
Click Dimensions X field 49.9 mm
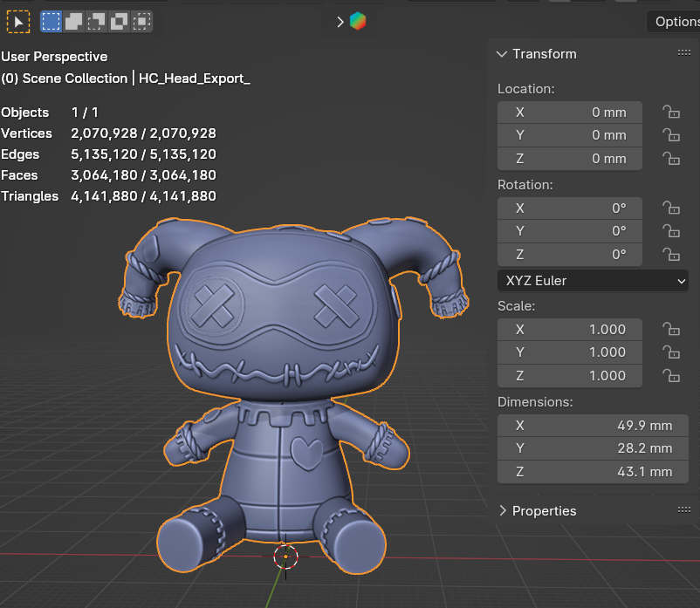(x=593, y=426)
